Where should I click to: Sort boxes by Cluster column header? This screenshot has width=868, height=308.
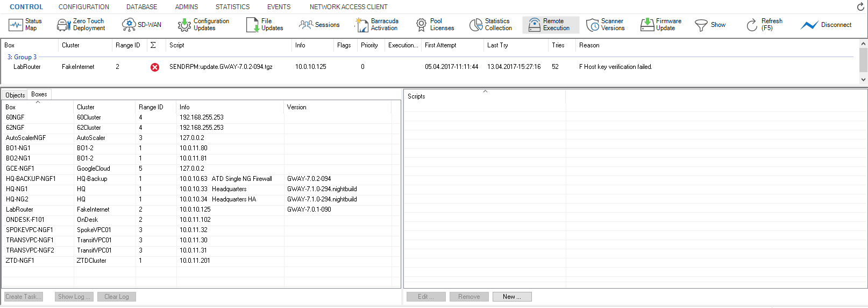(x=104, y=107)
